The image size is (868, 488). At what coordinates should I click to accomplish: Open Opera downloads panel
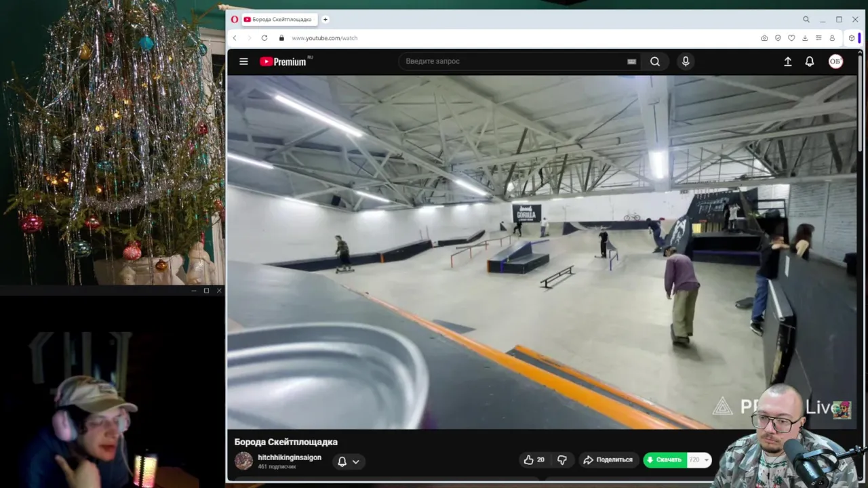coord(805,38)
